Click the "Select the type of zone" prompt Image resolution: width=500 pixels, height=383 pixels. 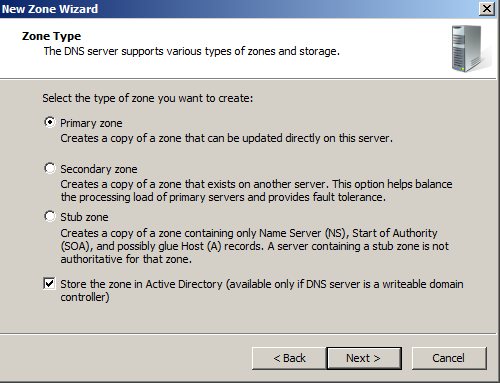tap(148, 98)
